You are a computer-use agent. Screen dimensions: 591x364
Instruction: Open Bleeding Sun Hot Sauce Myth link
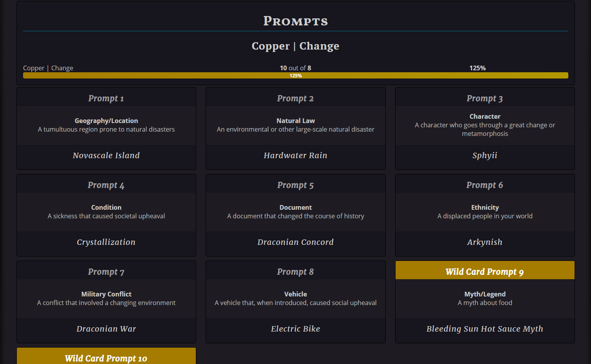click(x=485, y=329)
